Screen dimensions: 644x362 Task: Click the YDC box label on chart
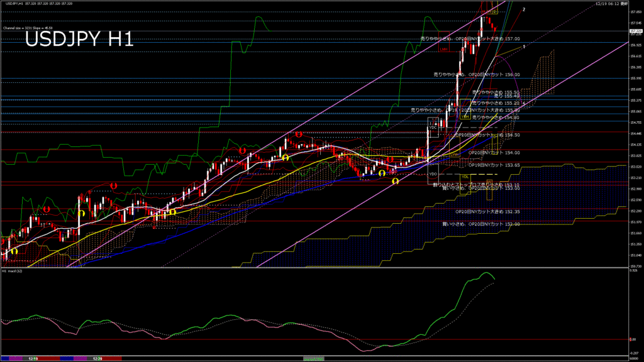(x=433, y=128)
